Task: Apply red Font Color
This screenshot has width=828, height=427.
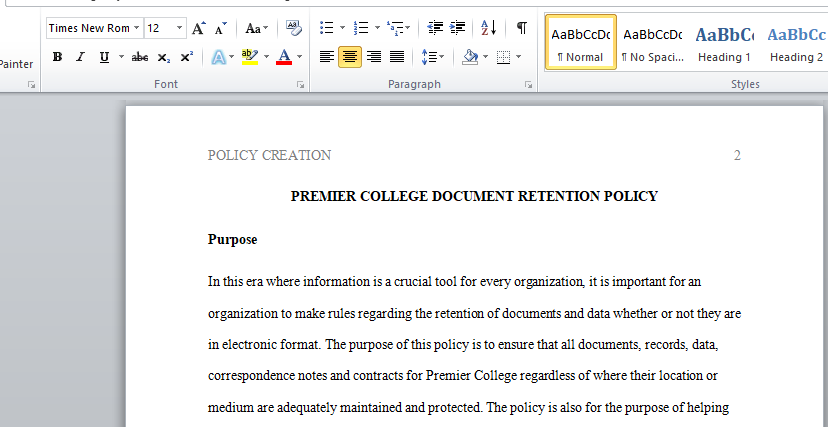Action: pyautogui.click(x=284, y=57)
